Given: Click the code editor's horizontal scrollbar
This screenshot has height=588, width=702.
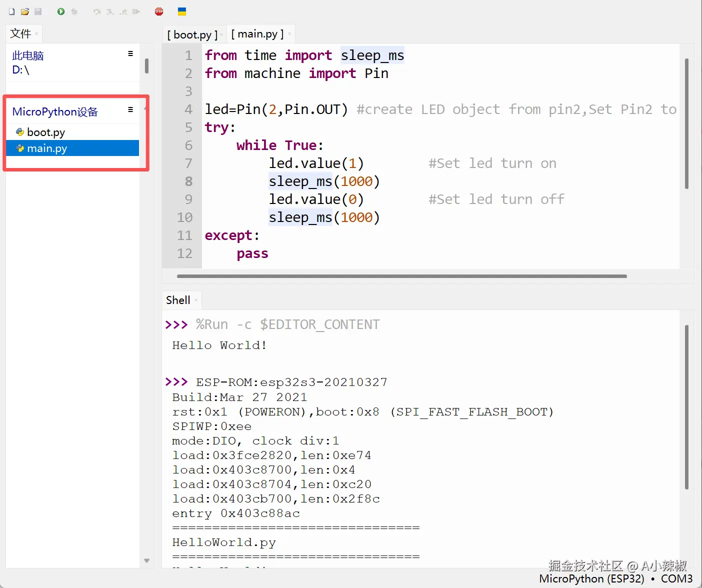Looking at the screenshot, I should (x=401, y=276).
